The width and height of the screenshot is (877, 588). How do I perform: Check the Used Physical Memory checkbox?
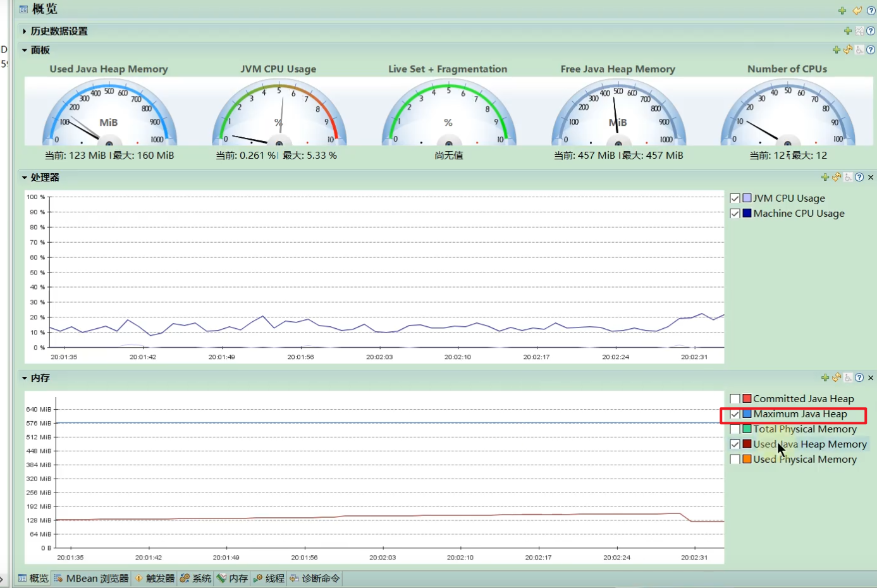point(735,460)
